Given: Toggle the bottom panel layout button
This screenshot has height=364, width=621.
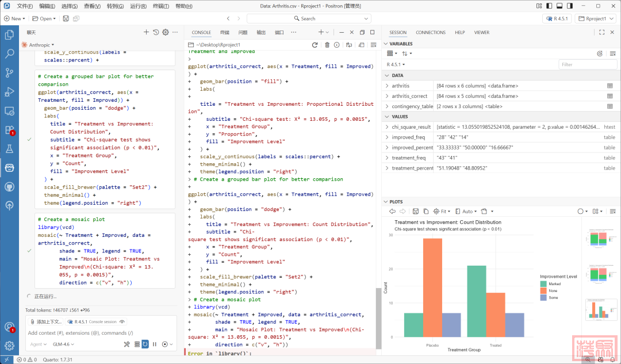Looking at the screenshot, I should tap(558, 6).
